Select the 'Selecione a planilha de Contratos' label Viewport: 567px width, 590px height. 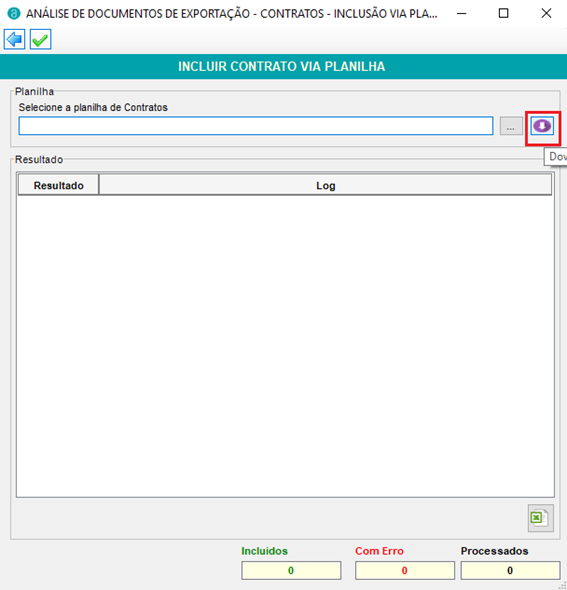(93, 108)
